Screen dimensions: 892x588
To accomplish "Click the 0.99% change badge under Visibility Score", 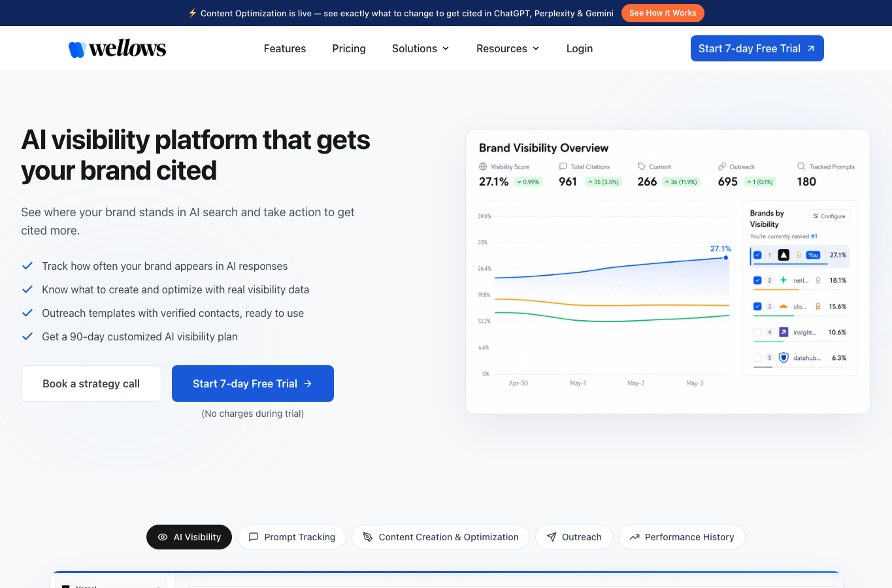I will [528, 182].
